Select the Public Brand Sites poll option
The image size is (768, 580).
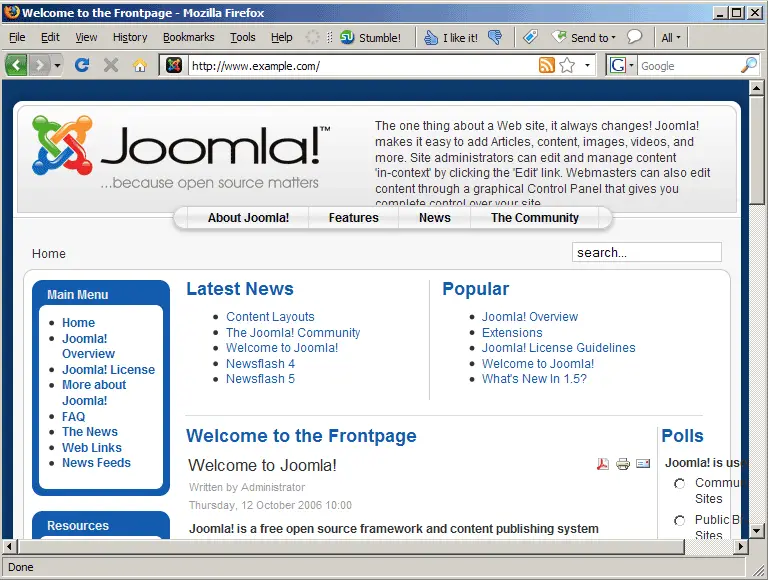[x=679, y=520]
